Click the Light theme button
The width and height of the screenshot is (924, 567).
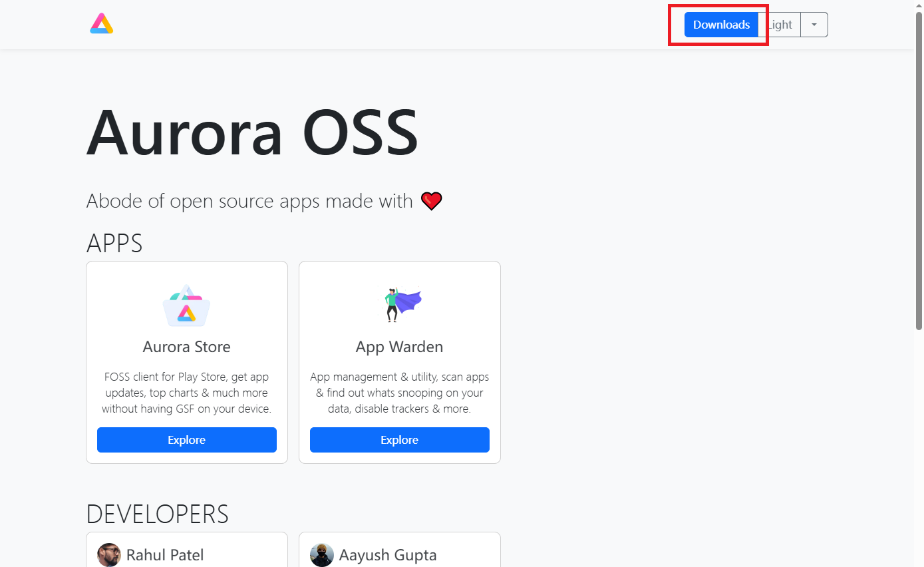click(779, 25)
